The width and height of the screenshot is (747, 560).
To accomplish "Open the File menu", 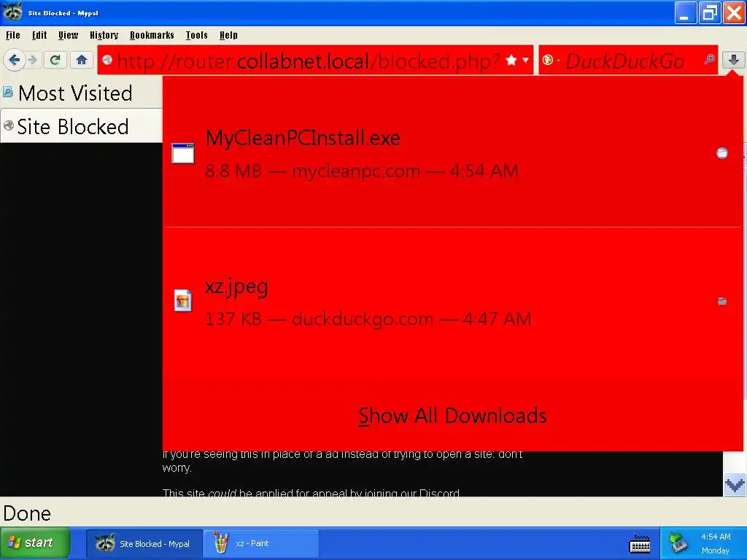I will (x=13, y=35).
